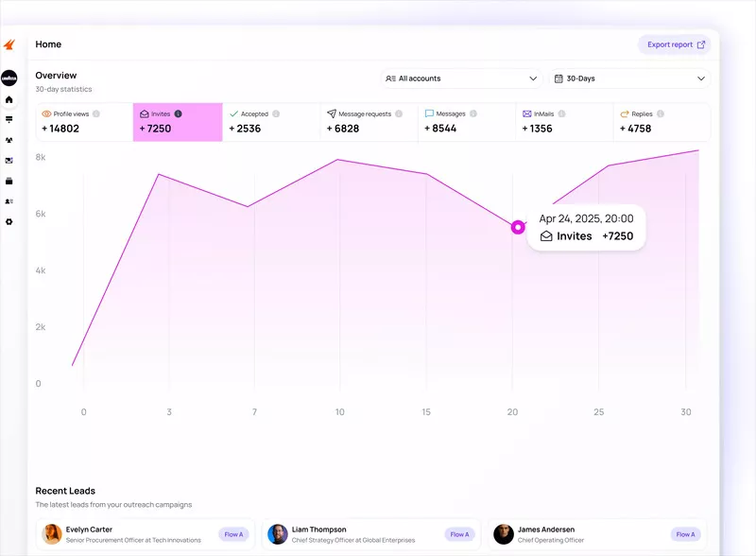
Task: Select the briefcase icon in the sidebar
Action: 10,181
